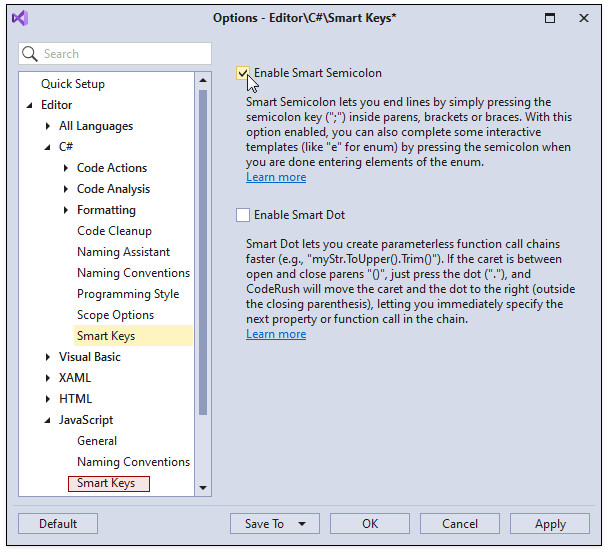Select All Languages in the tree
Viewport: 608px width, 554px height.
pos(96,126)
